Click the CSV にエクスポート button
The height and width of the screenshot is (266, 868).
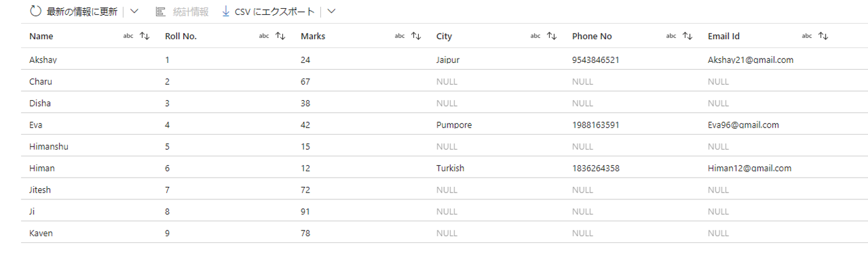click(x=276, y=11)
